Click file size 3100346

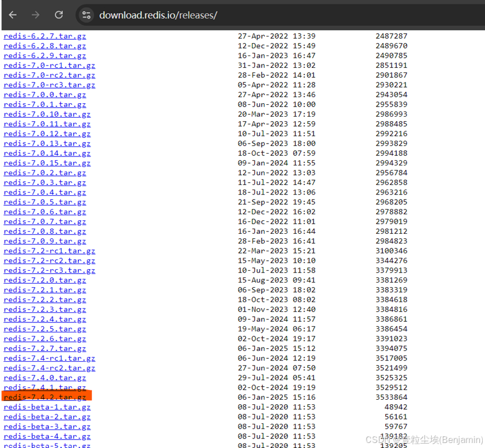(x=391, y=251)
